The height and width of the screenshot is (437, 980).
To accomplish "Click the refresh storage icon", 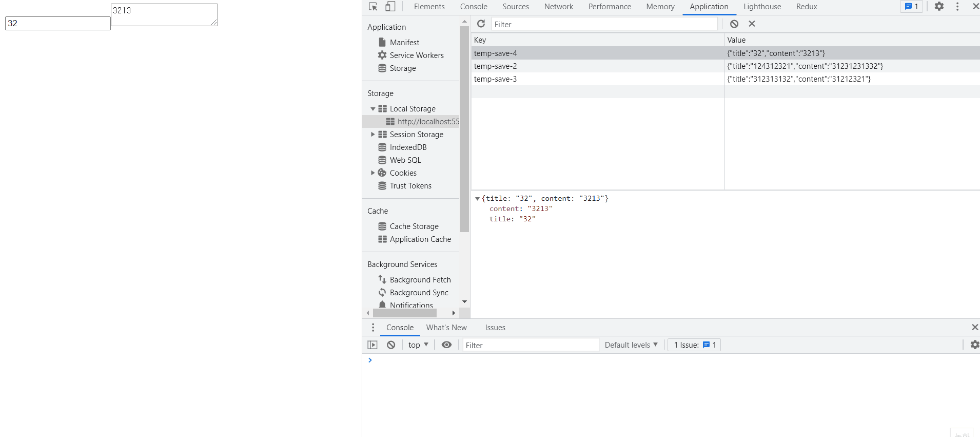I will [481, 24].
